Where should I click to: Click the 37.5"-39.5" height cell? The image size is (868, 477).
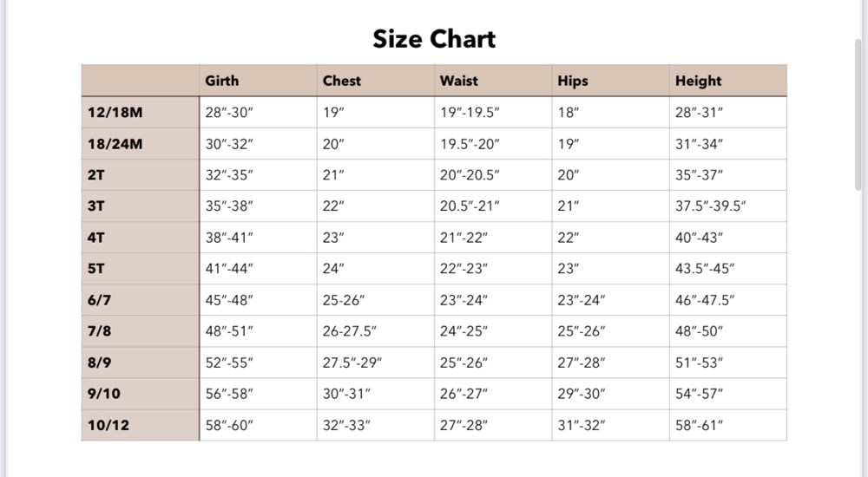click(x=710, y=206)
